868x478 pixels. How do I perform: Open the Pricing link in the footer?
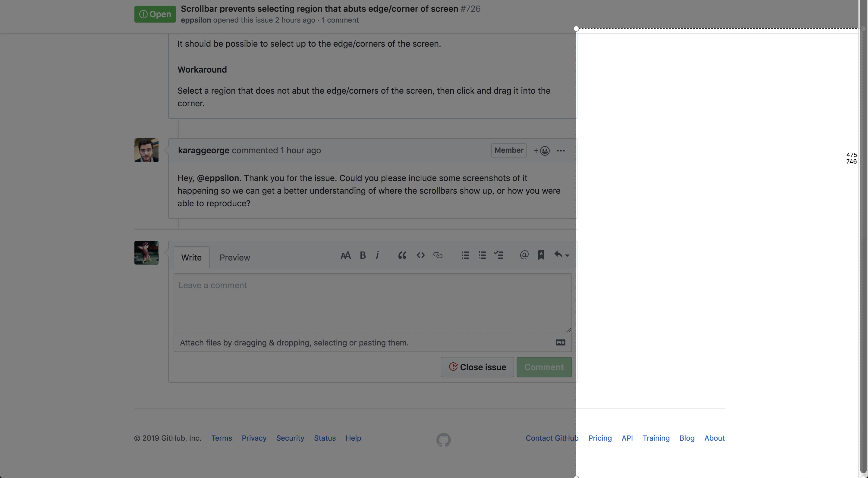click(600, 438)
